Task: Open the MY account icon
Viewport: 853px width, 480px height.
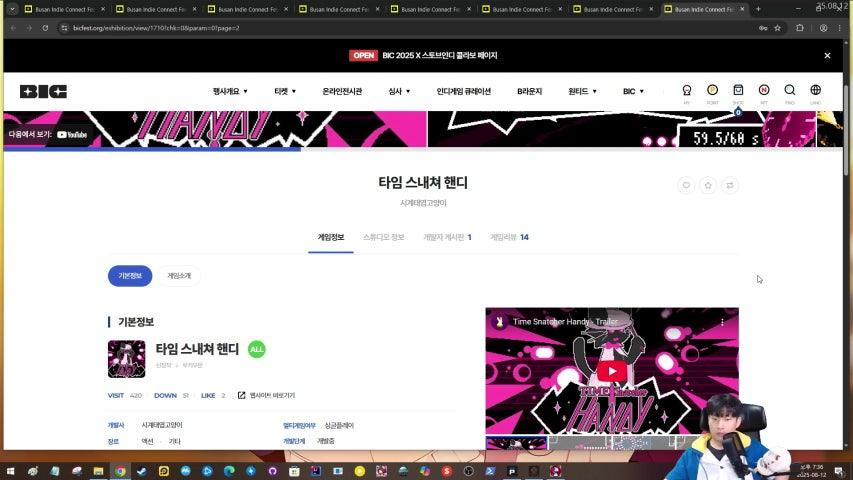Action: [687, 91]
